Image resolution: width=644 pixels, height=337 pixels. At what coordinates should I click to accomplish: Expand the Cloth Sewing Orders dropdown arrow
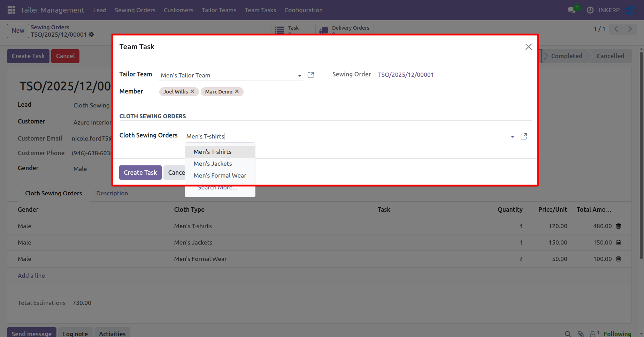(x=513, y=137)
